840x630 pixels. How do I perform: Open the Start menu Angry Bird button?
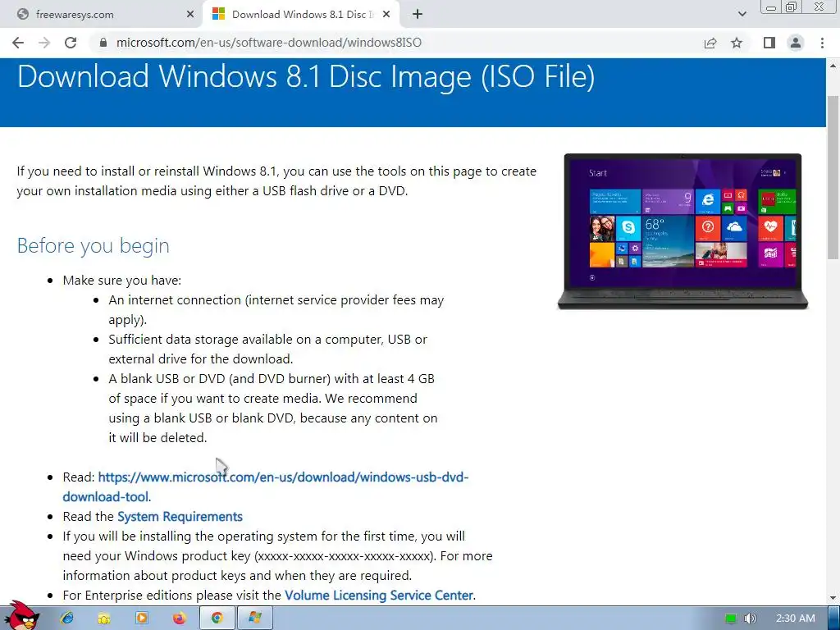click(22, 616)
